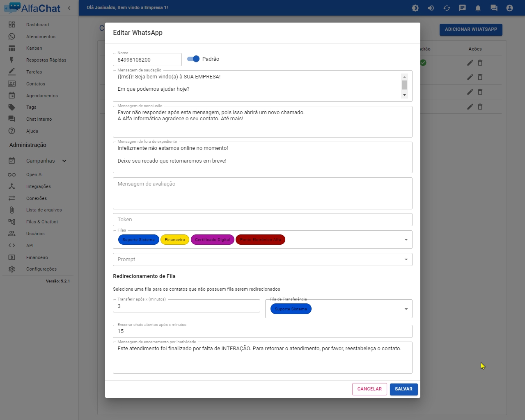Mute the sound volume icon

tap(431, 8)
